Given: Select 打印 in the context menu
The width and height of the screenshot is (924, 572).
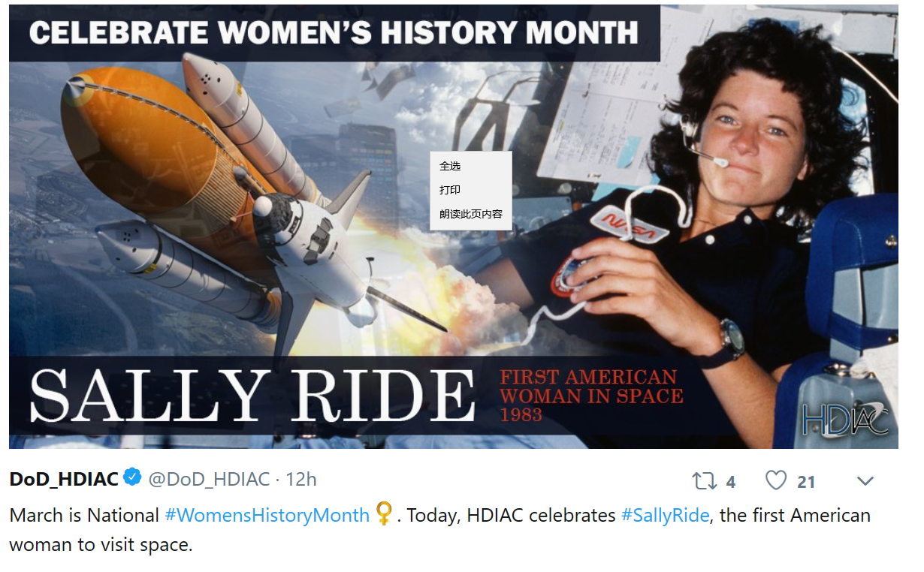Looking at the screenshot, I should tap(451, 190).
